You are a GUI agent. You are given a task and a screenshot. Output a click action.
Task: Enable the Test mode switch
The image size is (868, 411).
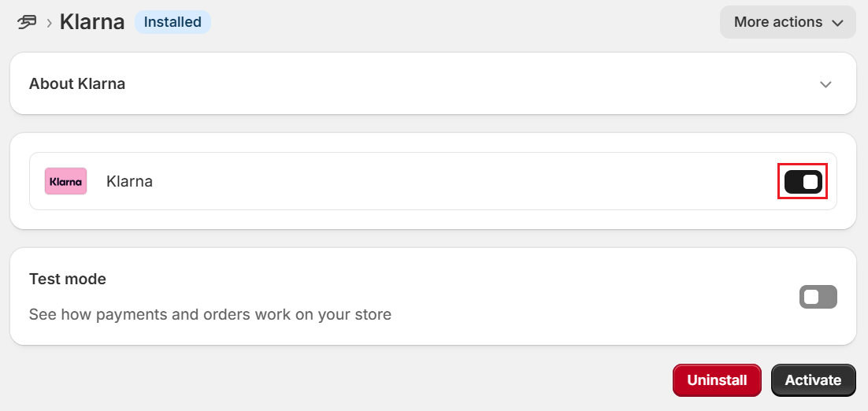click(x=818, y=297)
